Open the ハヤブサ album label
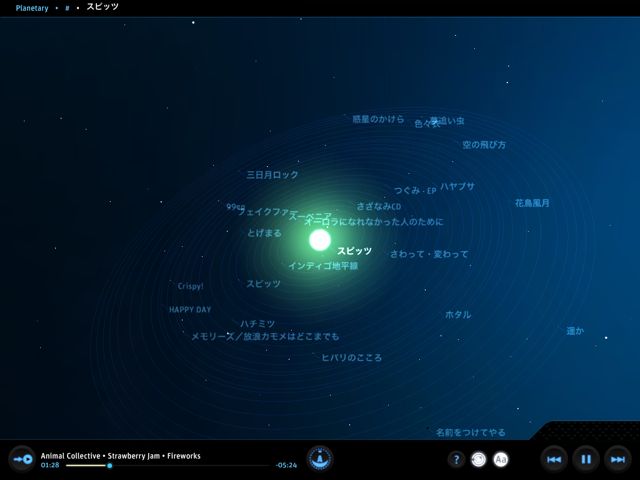640x480 pixels. point(458,187)
